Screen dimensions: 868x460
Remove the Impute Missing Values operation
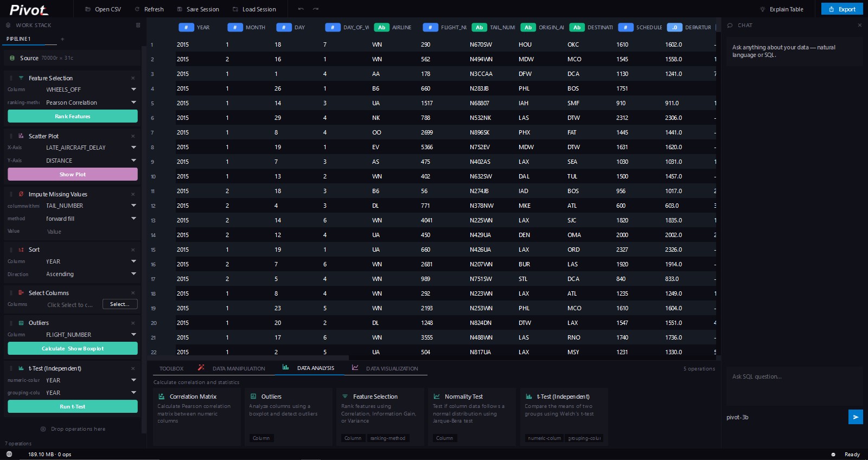pyautogui.click(x=133, y=194)
